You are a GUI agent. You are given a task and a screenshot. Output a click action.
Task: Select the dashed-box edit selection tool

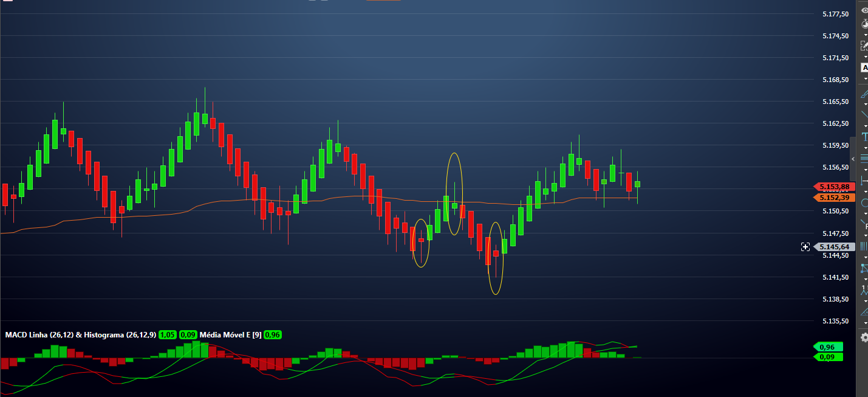click(864, 45)
